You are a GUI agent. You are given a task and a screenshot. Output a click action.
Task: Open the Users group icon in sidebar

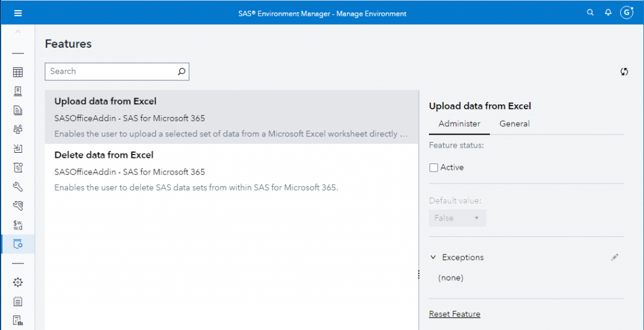(x=18, y=129)
